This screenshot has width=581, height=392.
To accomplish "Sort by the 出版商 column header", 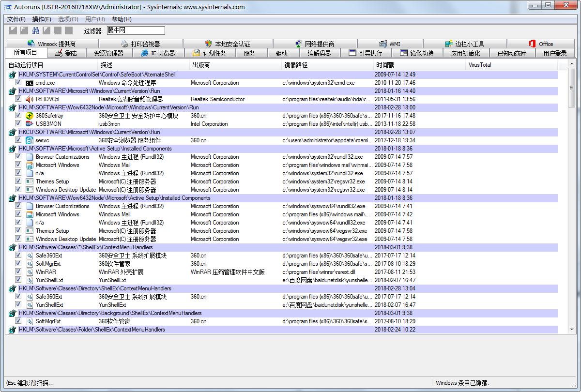I will [236, 65].
